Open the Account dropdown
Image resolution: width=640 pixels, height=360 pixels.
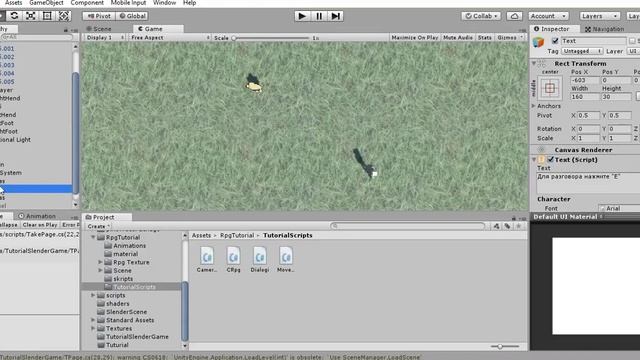548,16
